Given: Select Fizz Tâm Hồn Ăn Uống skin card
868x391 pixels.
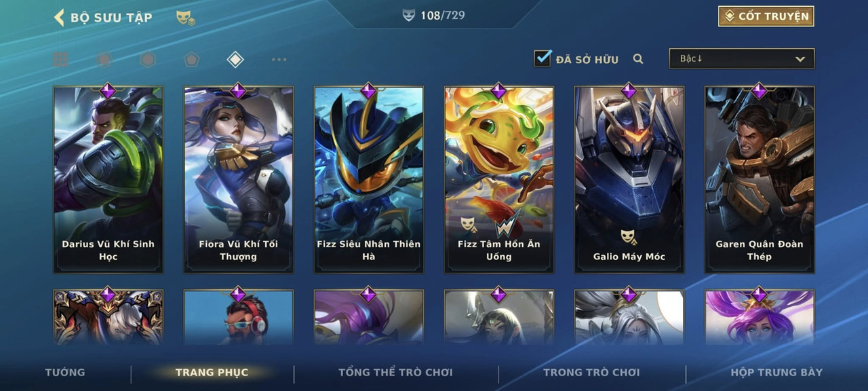Looking at the screenshot, I should (499, 180).
